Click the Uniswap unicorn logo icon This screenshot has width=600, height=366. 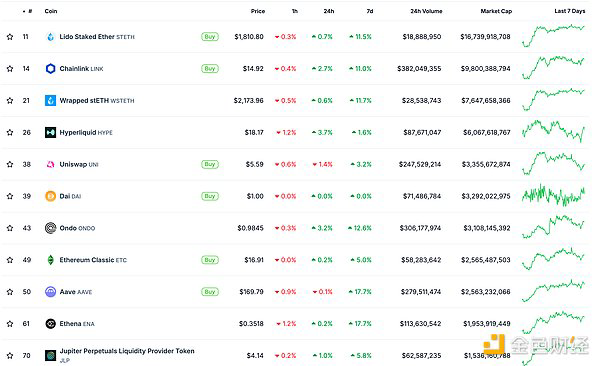pos(51,164)
